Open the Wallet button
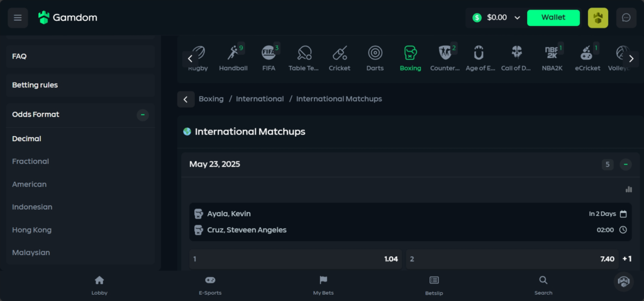 553,18
